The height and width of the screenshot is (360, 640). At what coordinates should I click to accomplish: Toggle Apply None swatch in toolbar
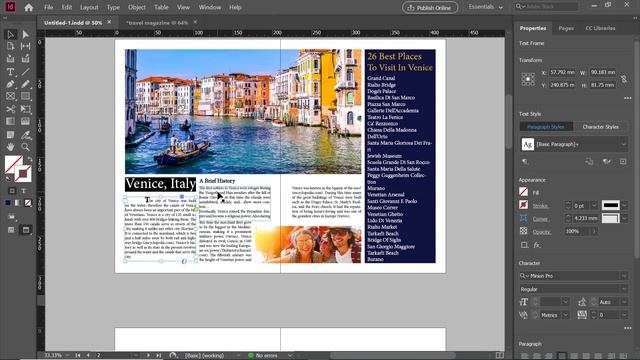[28, 203]
